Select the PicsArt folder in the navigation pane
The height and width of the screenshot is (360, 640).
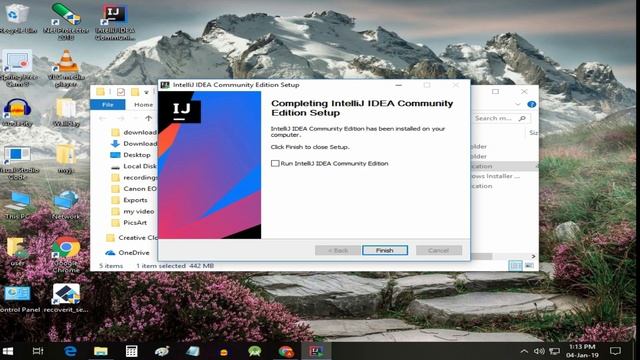tap(129, 223)
